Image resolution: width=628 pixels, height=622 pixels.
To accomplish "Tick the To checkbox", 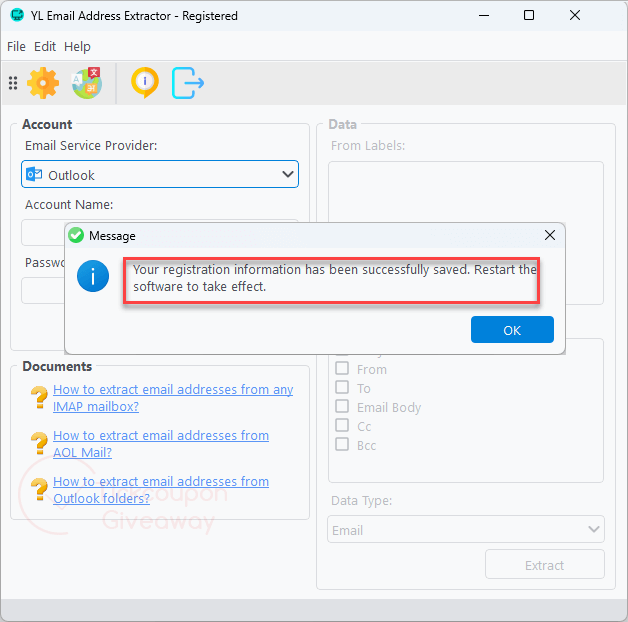I will pos(342,387).
